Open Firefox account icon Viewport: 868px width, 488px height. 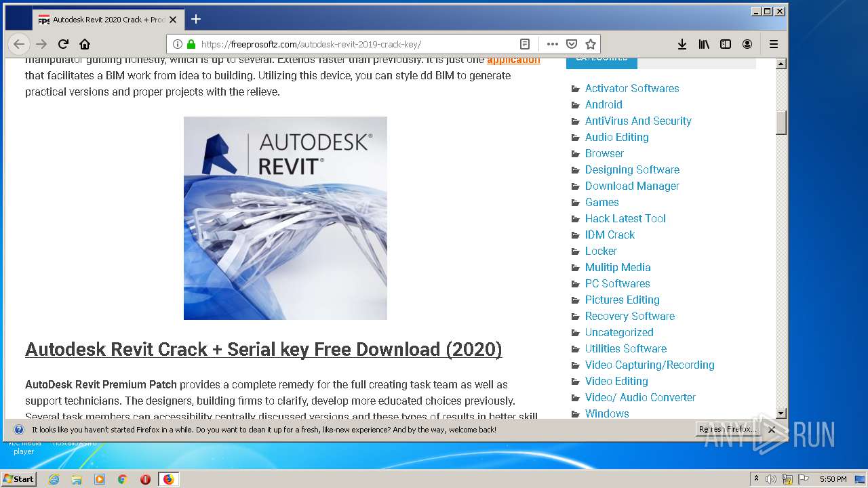coord(747,44)
